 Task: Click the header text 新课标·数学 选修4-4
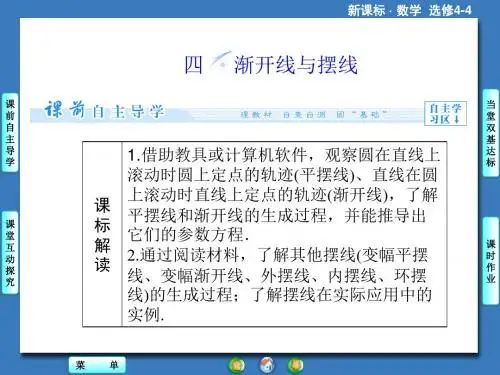409,10
